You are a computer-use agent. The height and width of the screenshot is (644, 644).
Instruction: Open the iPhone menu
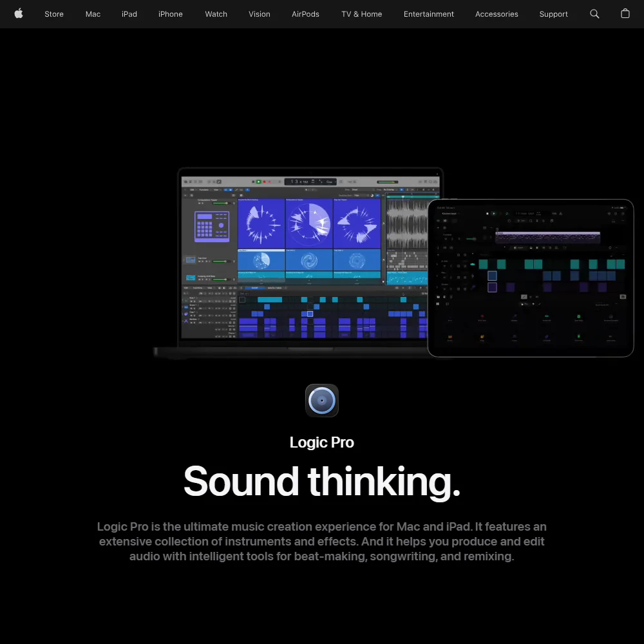(x=171, y=14)
